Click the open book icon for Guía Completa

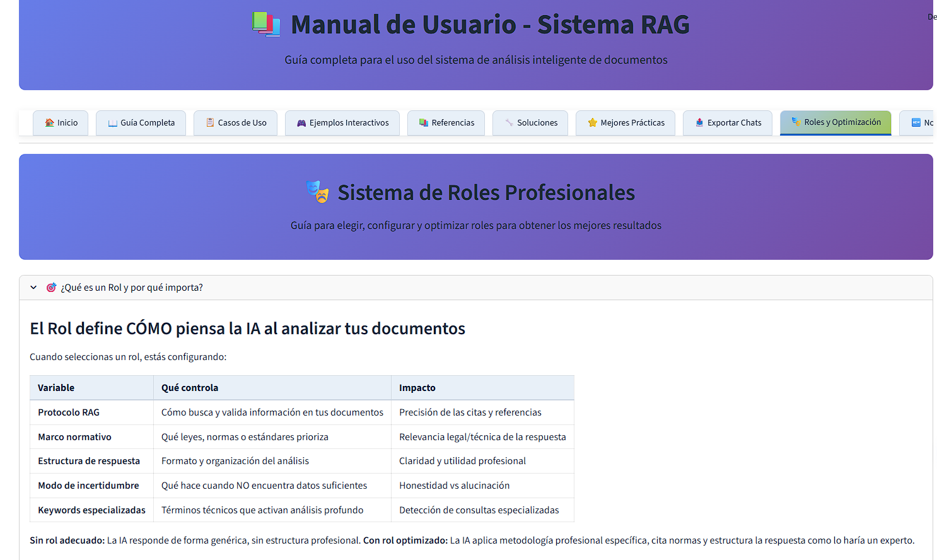coord(113,123)
